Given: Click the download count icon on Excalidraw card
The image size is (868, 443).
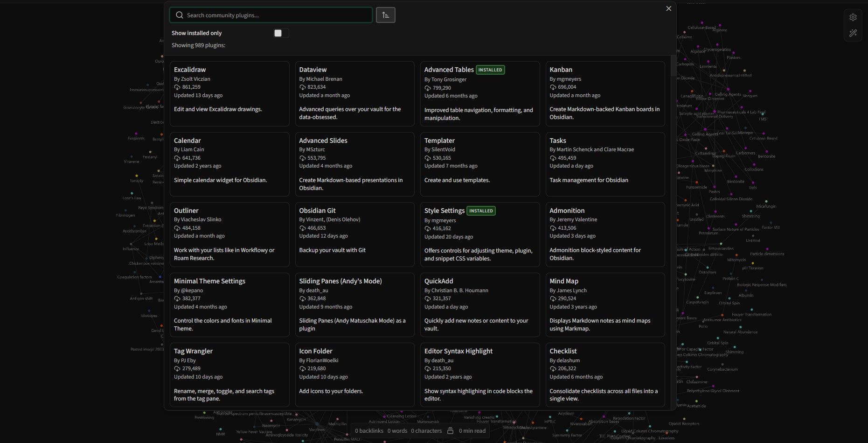Looking at the screenshot, I should tap(177, 87).
